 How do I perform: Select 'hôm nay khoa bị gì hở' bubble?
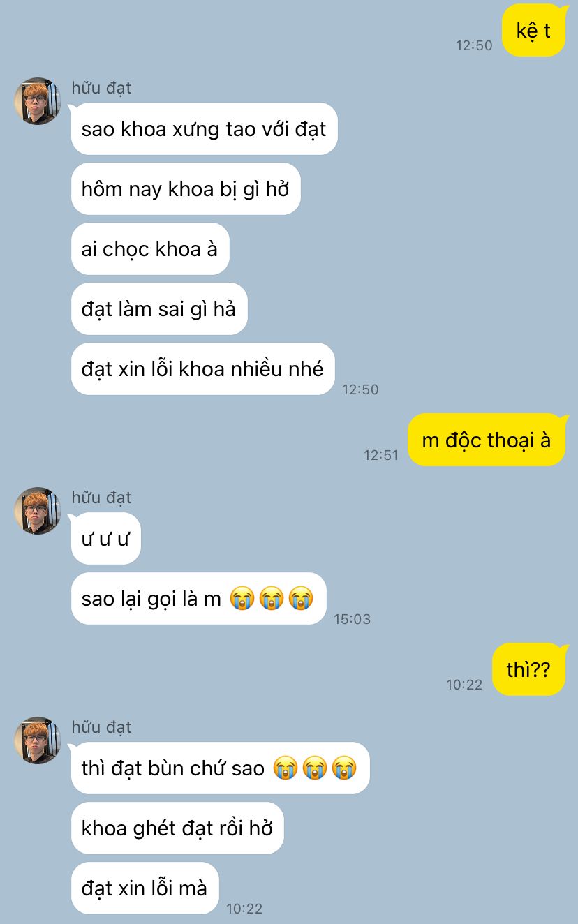186,189
